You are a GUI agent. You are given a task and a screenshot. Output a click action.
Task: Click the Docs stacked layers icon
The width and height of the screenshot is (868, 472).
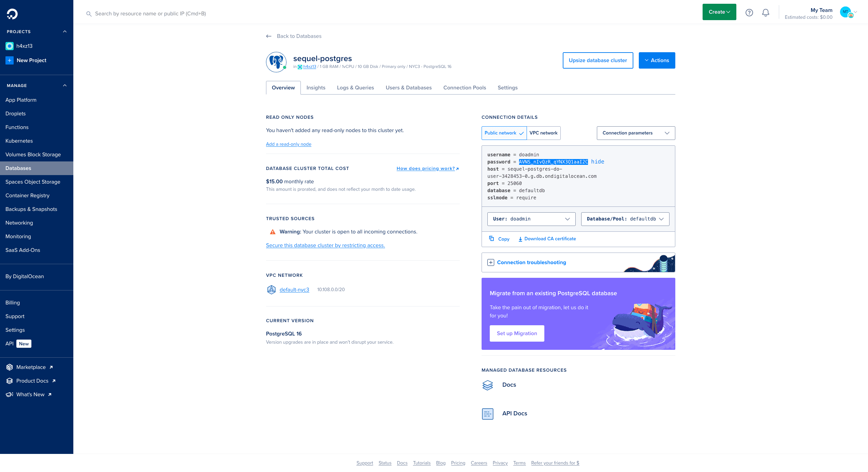pyautogui.click(x=488, y=385)
